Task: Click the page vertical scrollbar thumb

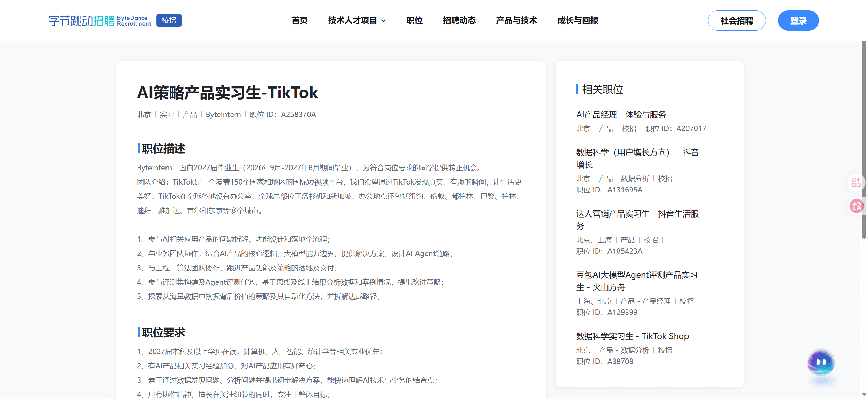Action: pyautogui.click(x=864, y=140)
